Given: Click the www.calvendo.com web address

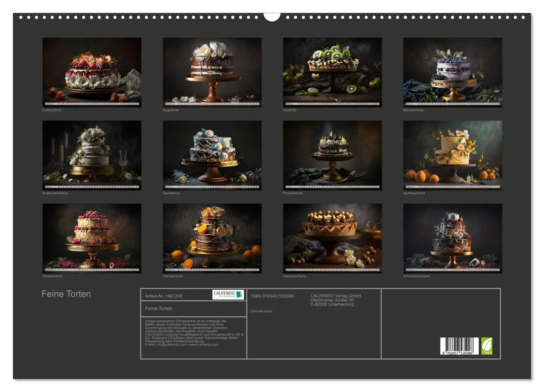Looking at the screenshot, I should coord(204,345).
